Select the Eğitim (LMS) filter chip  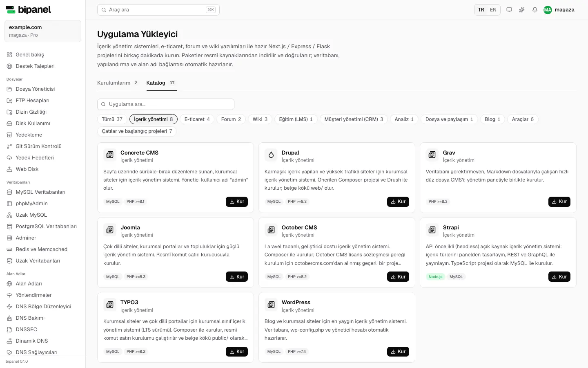(x=296, y=119)
